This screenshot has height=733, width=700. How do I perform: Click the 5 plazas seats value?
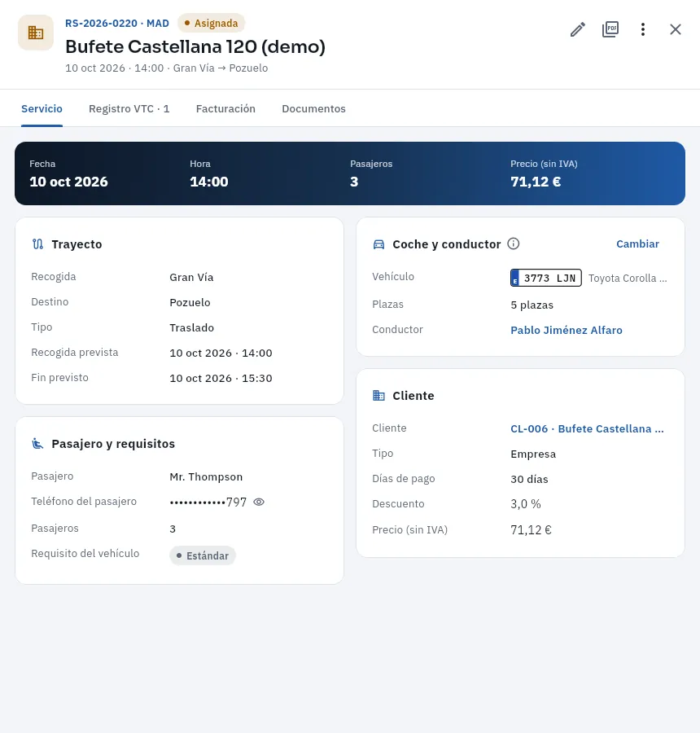(x=532, y=305)
